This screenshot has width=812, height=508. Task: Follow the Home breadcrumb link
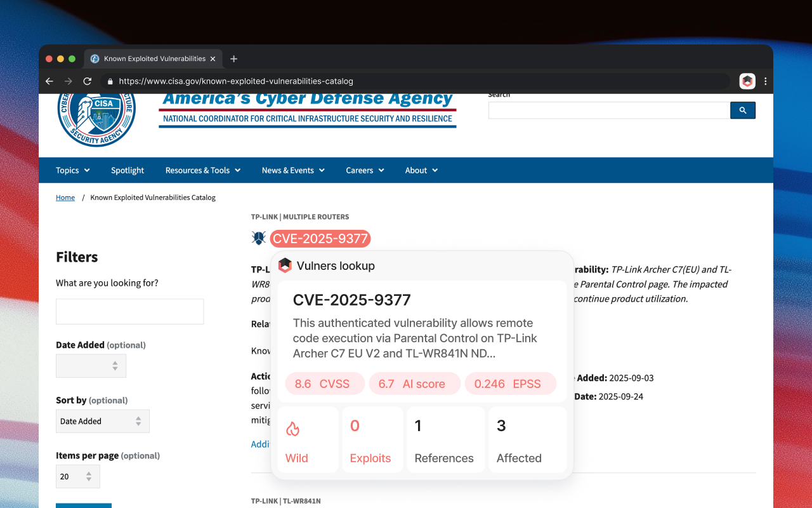(x=65, y=197)
